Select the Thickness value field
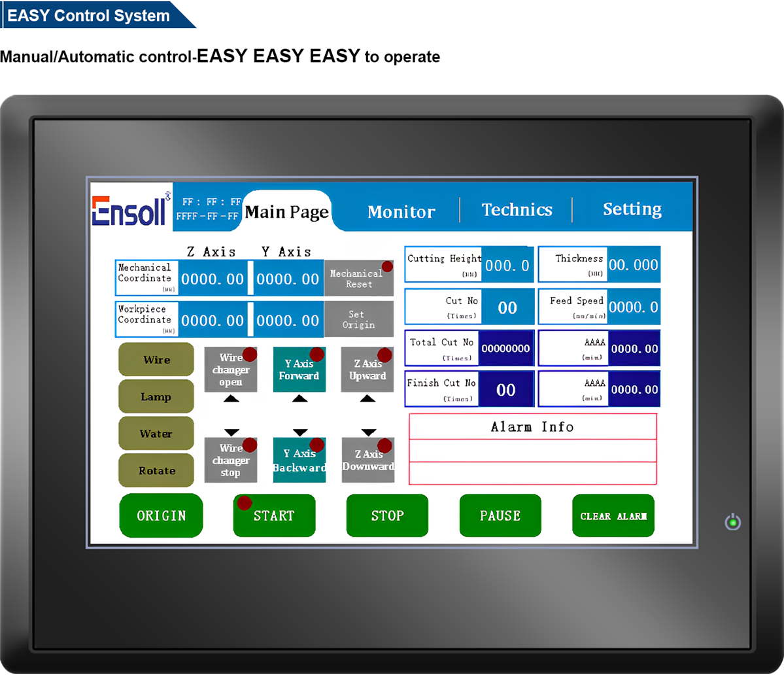Viewport: 784px width, 677px height. tap(634, 264)
